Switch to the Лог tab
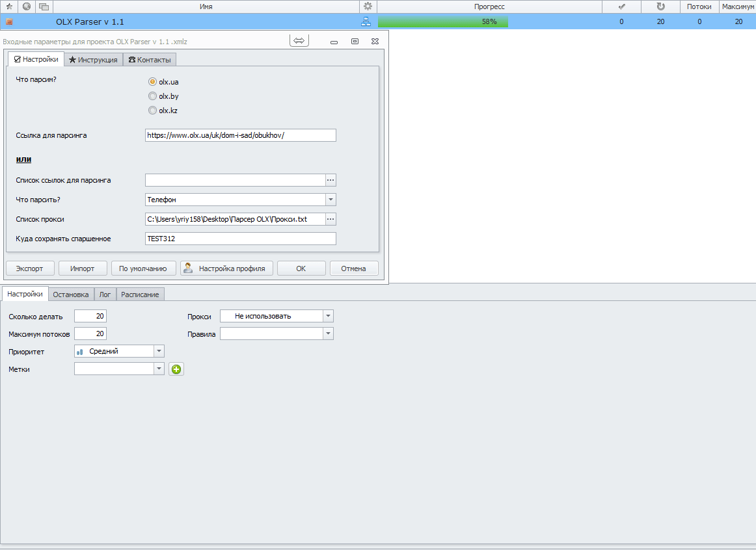This screenshot has height=550, width=756. 105,295
